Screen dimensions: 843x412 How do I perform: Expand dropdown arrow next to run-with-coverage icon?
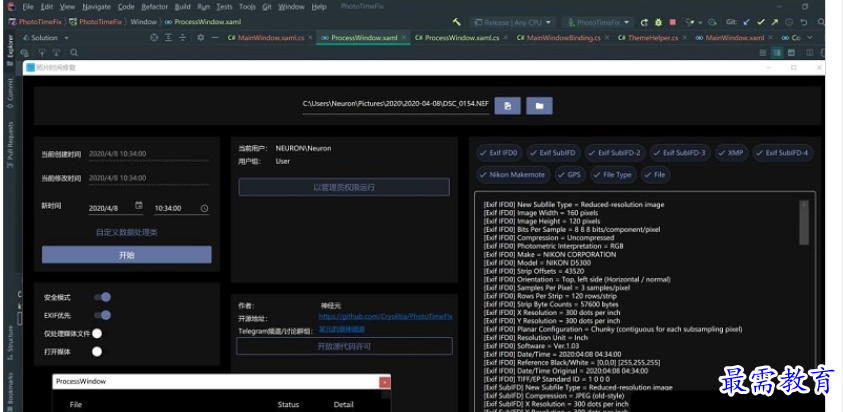coord(700,23)
